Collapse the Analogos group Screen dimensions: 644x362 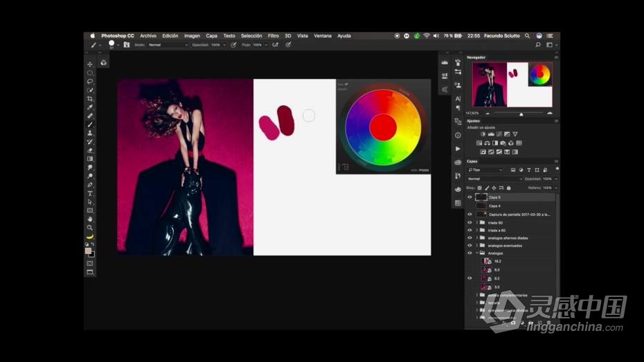point(477,253)
